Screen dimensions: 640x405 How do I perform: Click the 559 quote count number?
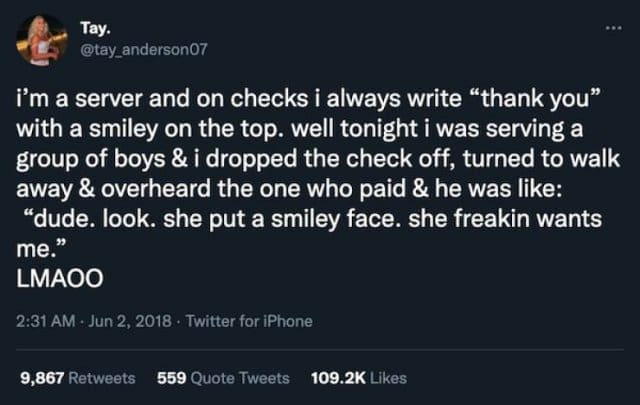pos(171,378)
